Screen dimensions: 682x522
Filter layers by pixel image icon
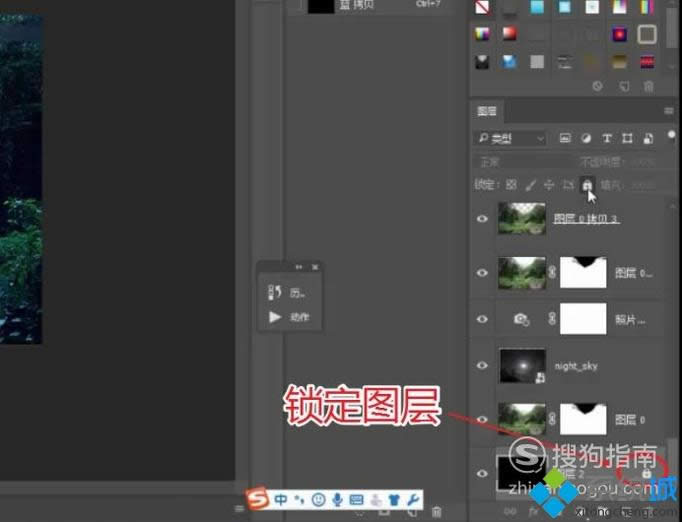565,138
